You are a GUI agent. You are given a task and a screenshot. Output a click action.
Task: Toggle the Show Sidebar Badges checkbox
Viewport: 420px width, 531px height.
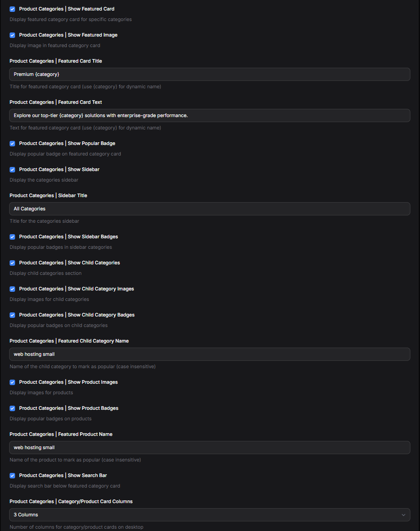[x=12, y=237]
